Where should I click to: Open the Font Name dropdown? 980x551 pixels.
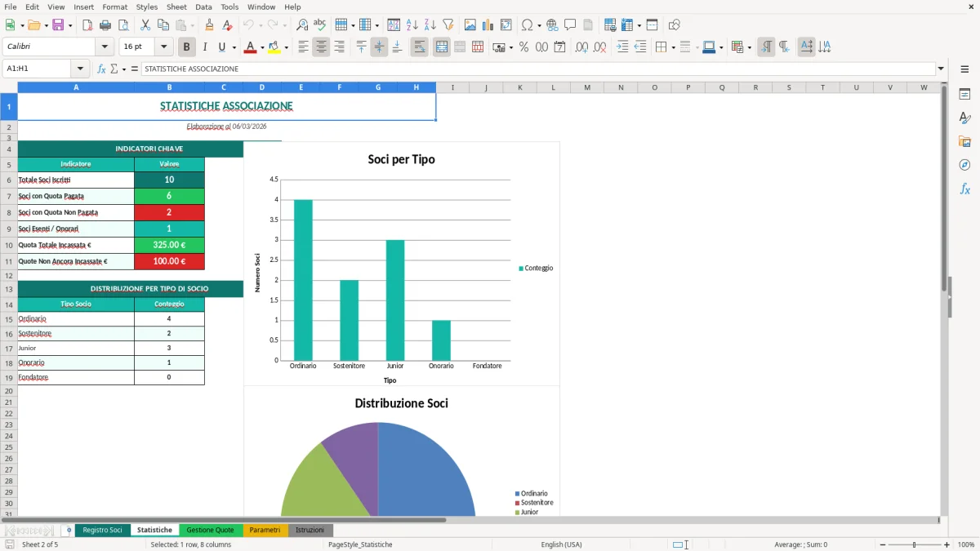coord(105,47)
